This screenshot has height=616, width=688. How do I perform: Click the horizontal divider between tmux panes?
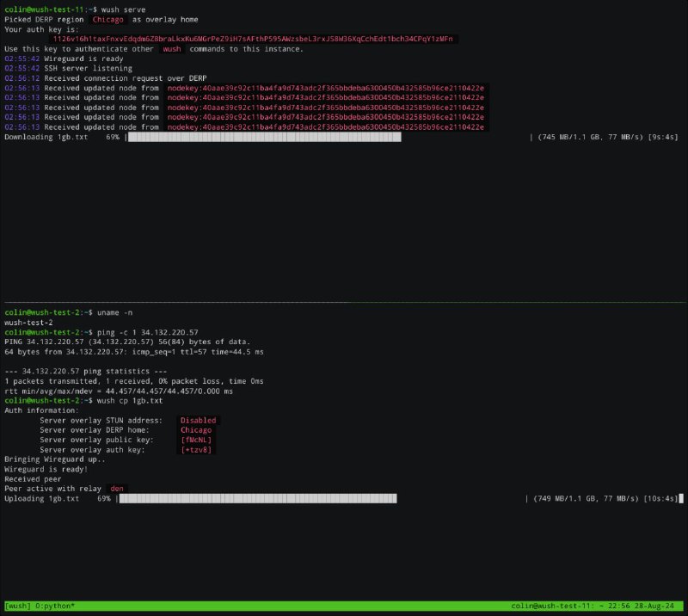click(344, 302)
